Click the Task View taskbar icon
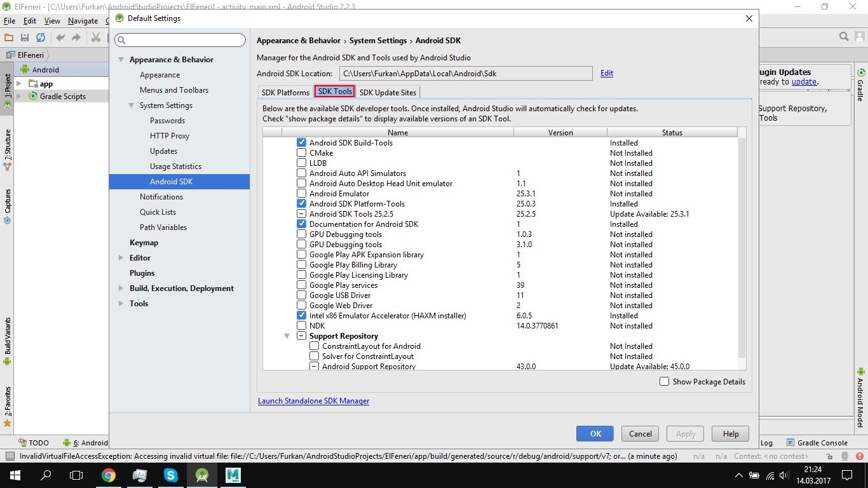Screen dimensions: 868x488 click(76, 475)
